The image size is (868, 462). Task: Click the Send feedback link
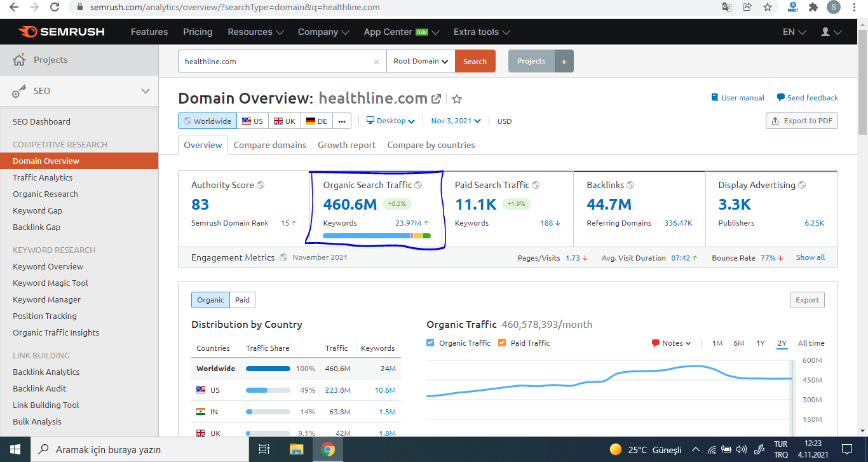point(808,98)
